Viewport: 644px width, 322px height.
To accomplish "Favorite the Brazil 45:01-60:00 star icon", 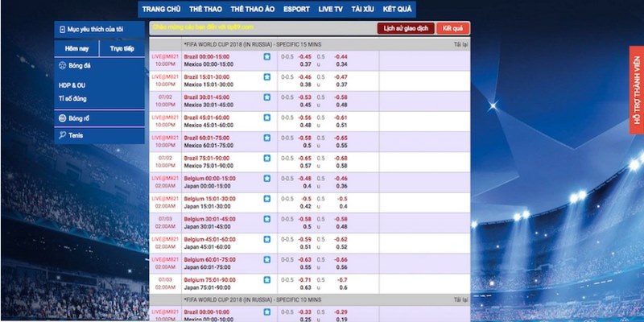I will pyautogui.click(x=267, y=118).
